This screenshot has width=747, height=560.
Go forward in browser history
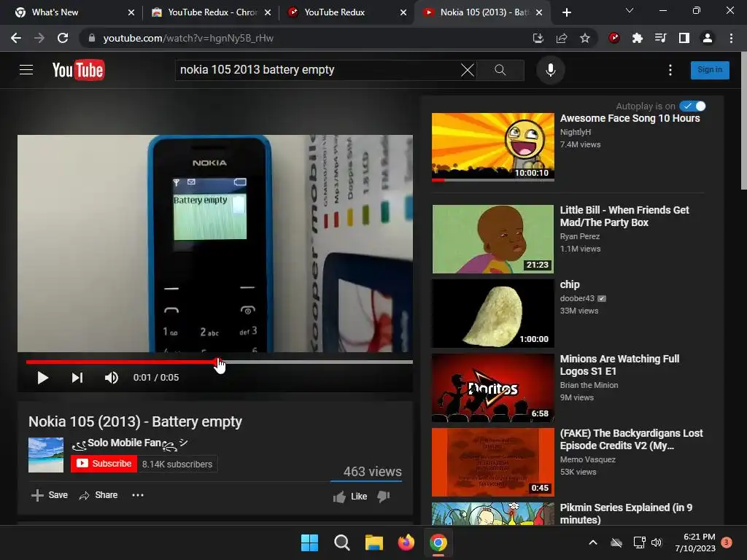pyautogui.click(x=39, y=38)
